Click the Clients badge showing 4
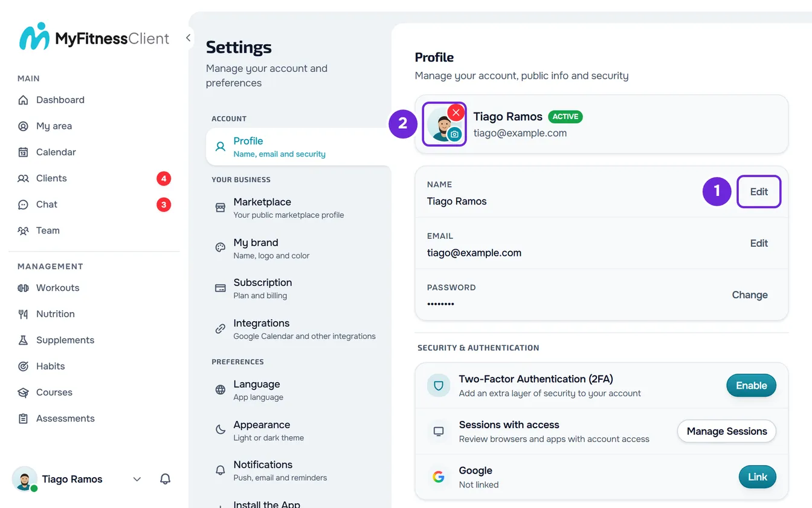The height and width of the screenshot is (508, 812). [164, 178]
